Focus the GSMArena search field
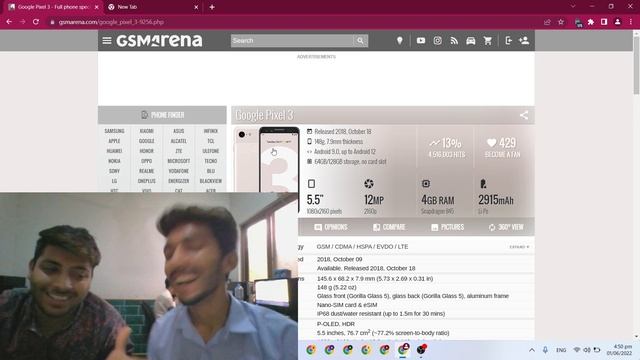This screenshot has width=640, height=360. click(292, 40)
